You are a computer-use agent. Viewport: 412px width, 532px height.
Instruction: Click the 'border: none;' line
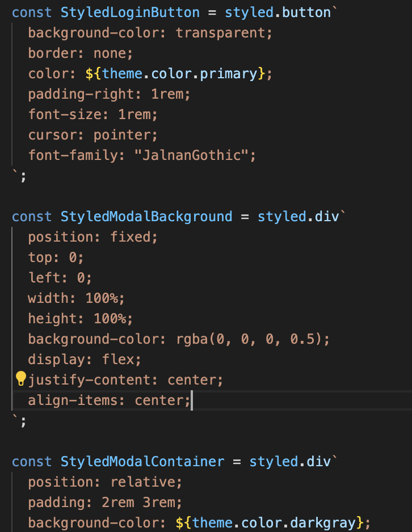point(81,54)
